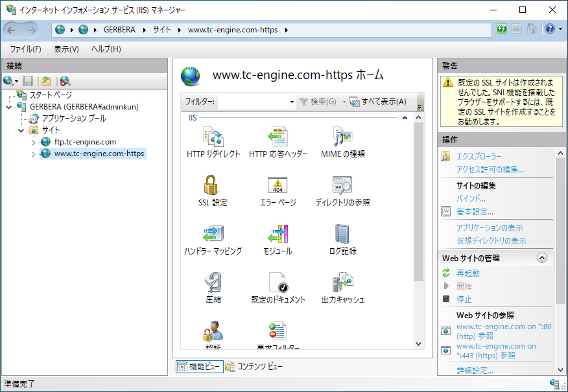Select スタート ページ in the tree
The width and height of the screenshot is (568, 392).
pyautogui.click(x=51, y=95)
